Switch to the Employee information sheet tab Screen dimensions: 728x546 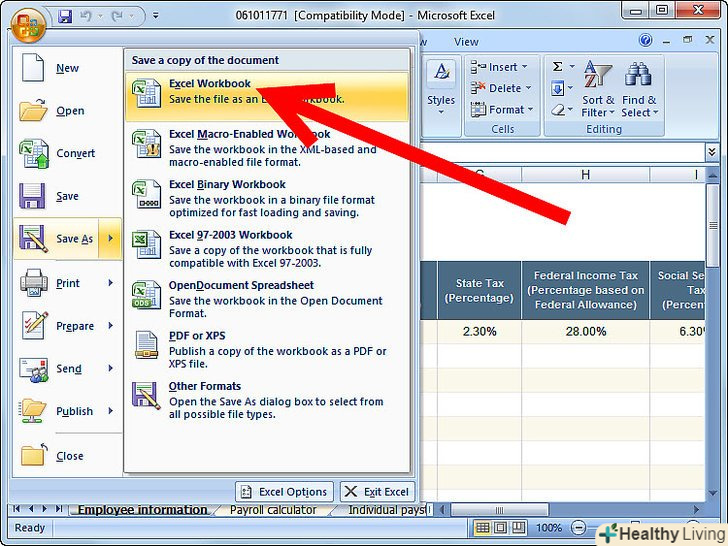[142, 510]
